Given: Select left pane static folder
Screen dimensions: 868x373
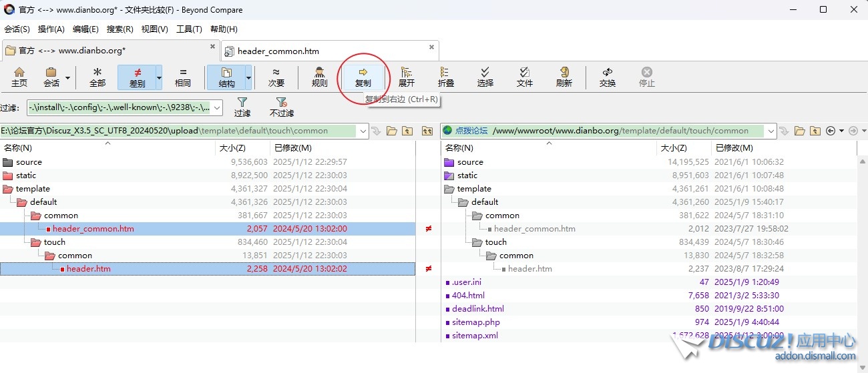Looking at the screenshot, I should tap(26, 175).
